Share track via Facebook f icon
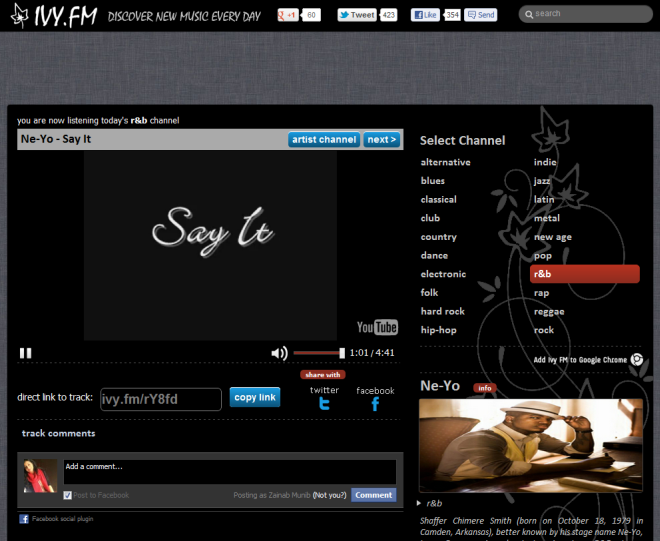Image resolution: width=660 pixels, height=541 pixels. tap(375, 404)
